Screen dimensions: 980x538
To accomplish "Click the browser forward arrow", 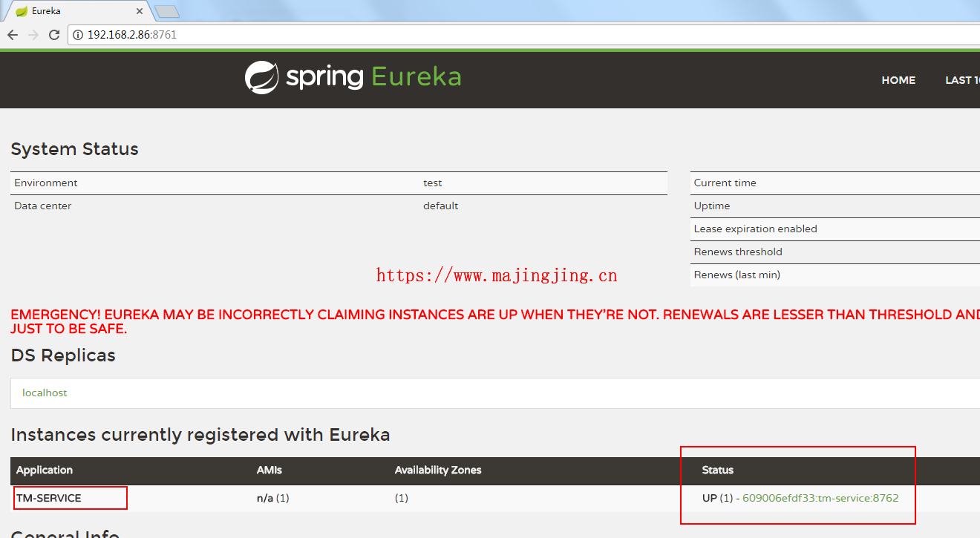I will 33,35.
